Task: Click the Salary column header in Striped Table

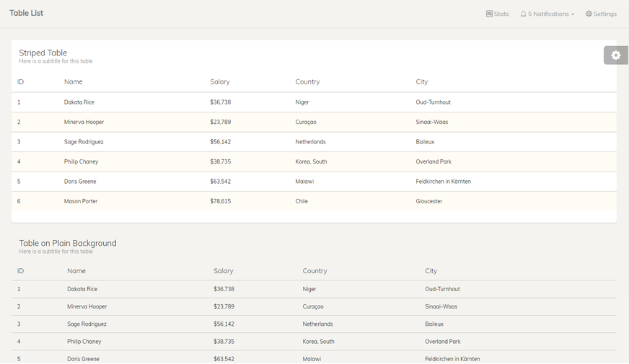Action: (220, 81)
